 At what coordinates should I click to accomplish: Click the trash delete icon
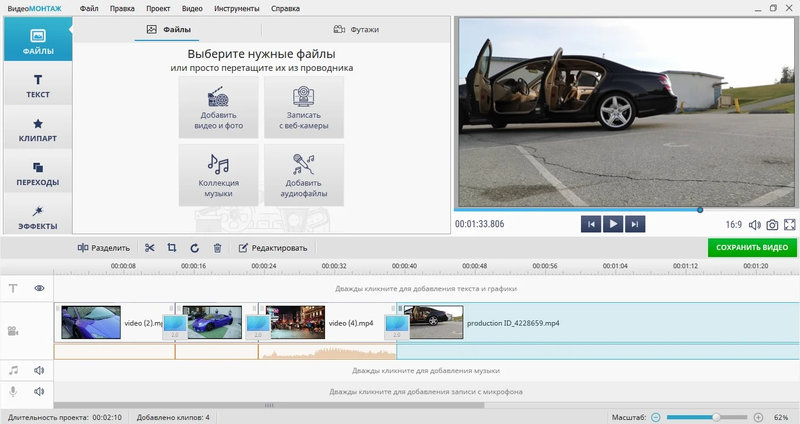pos(217,248)
